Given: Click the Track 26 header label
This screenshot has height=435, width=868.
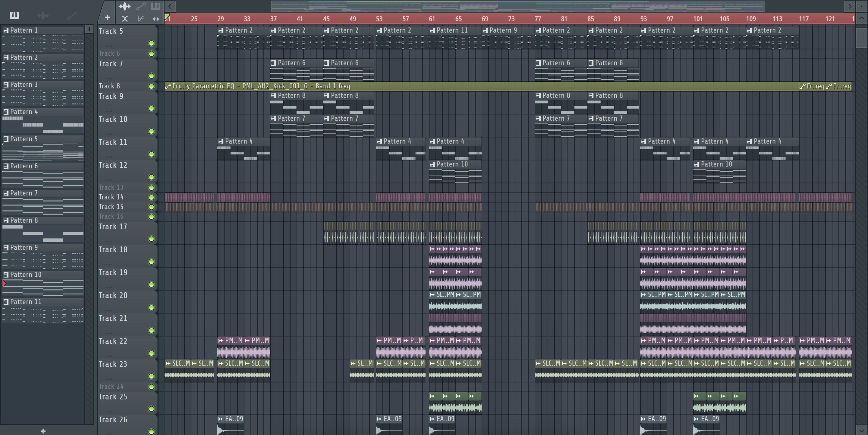Looking at the screenshot, I should [113, 420].
